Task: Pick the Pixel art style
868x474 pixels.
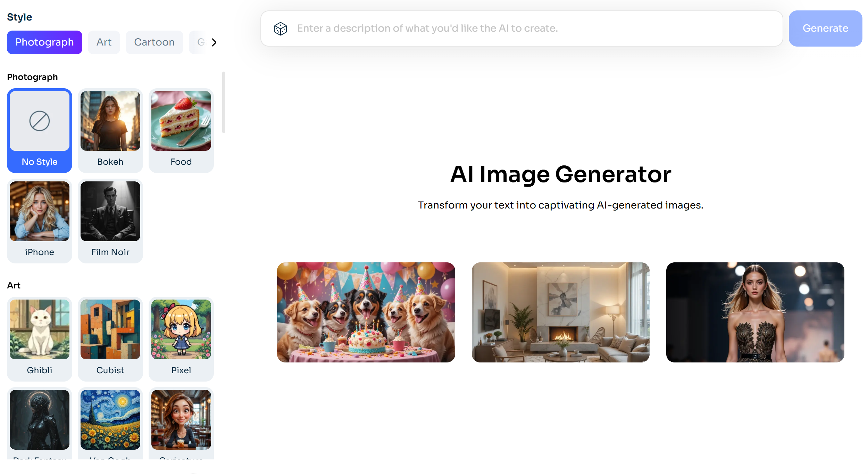Action: click(x=181, y=338)
